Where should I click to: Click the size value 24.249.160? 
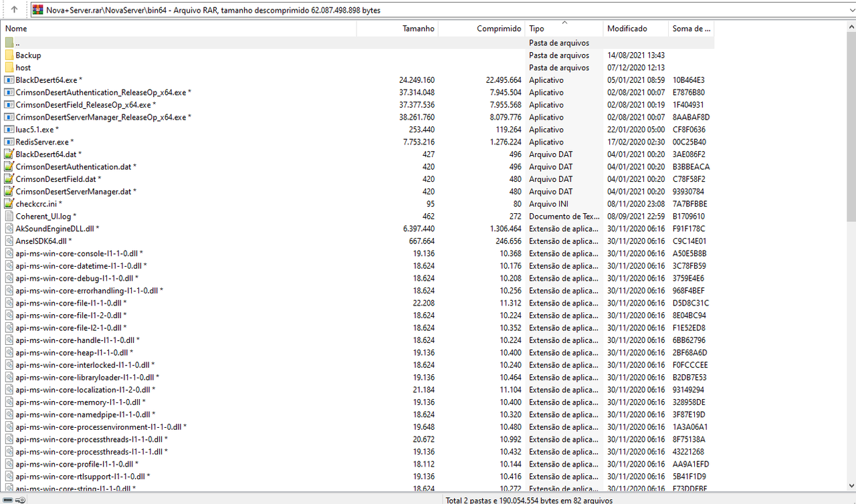(x=417, y=80)
